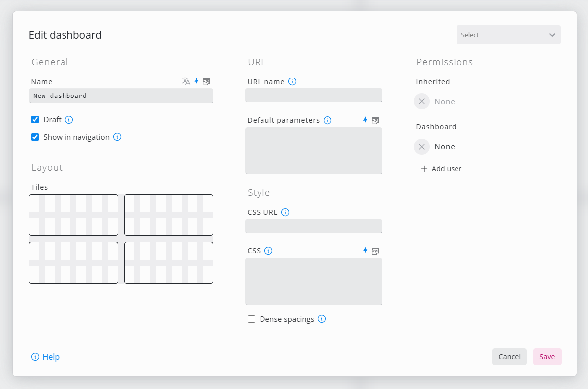Click the info icon beside URL name
Screen dimensions: 588x389
point(292,81)
